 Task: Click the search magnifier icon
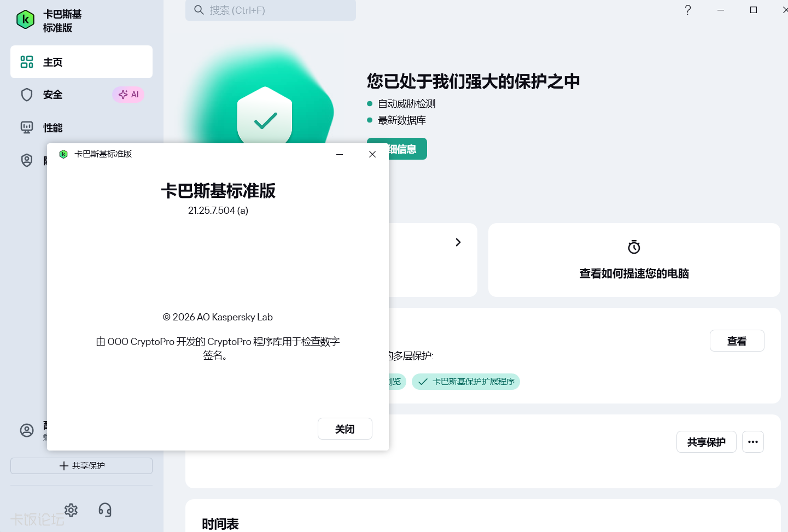(199, 10)
